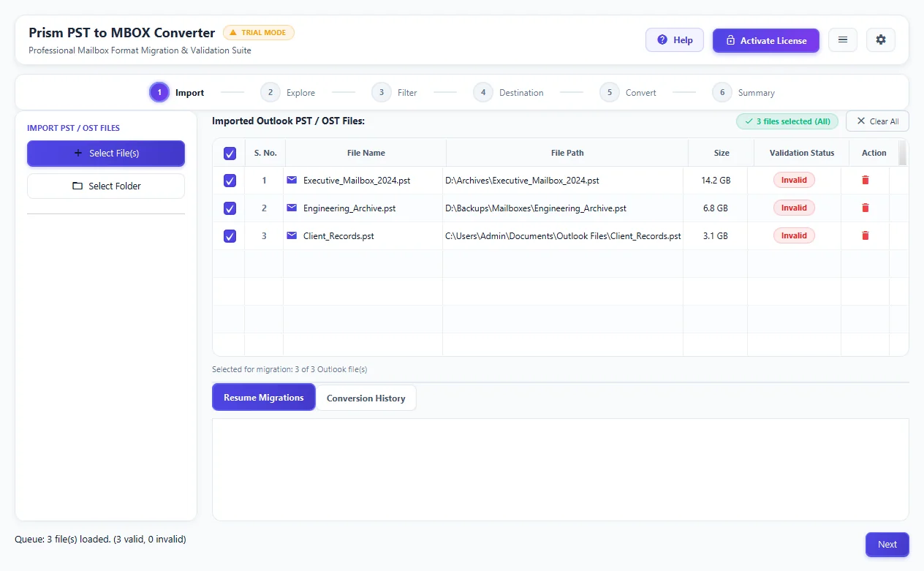Click the Queue status text at bottom
The image size is (924, 571).
click(x=100, y=540)
